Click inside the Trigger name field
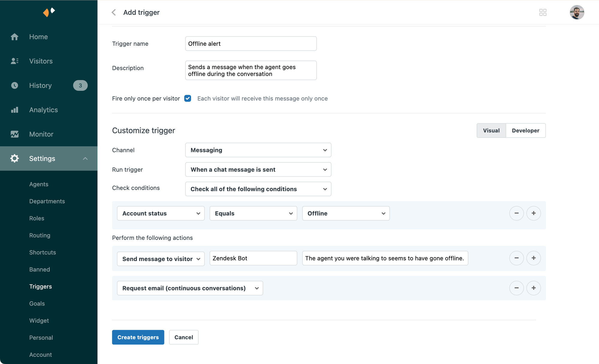This screenshot has width=599, height=364. [x=251, y=44]
